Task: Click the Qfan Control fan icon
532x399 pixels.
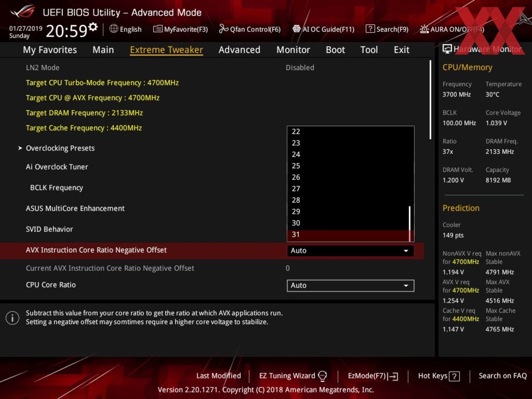Action: [x=223, y=29]
